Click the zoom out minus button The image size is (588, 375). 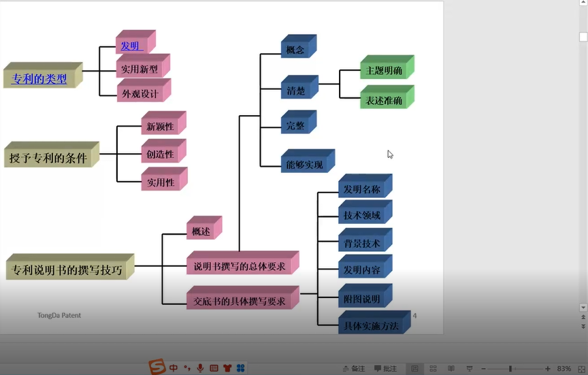[x=483, y=369]
